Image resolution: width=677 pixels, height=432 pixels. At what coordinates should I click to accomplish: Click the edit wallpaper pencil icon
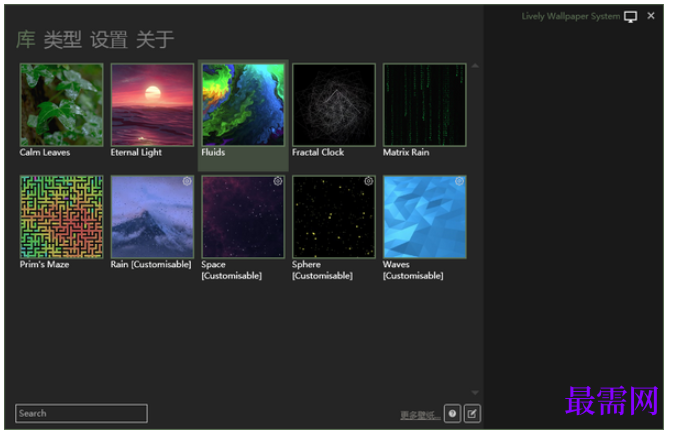472,414
